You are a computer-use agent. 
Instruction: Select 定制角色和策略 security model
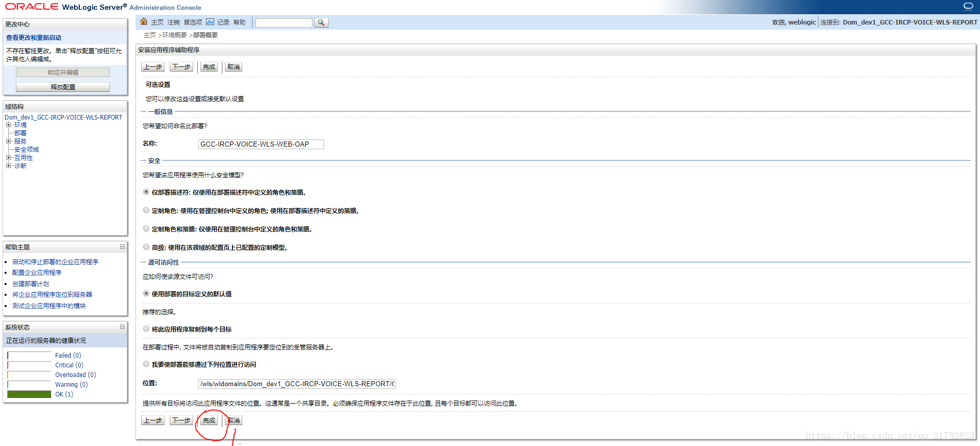tap(146, 229)
